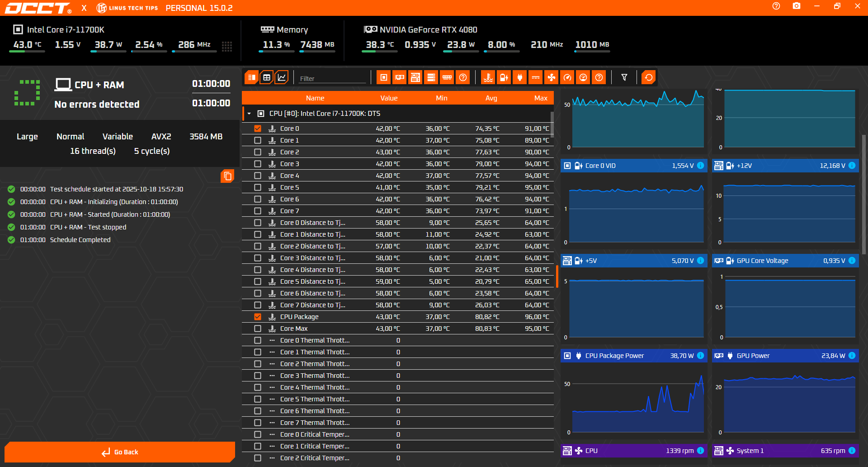Click the fan sensor filter icon

(x=552, y=77)
